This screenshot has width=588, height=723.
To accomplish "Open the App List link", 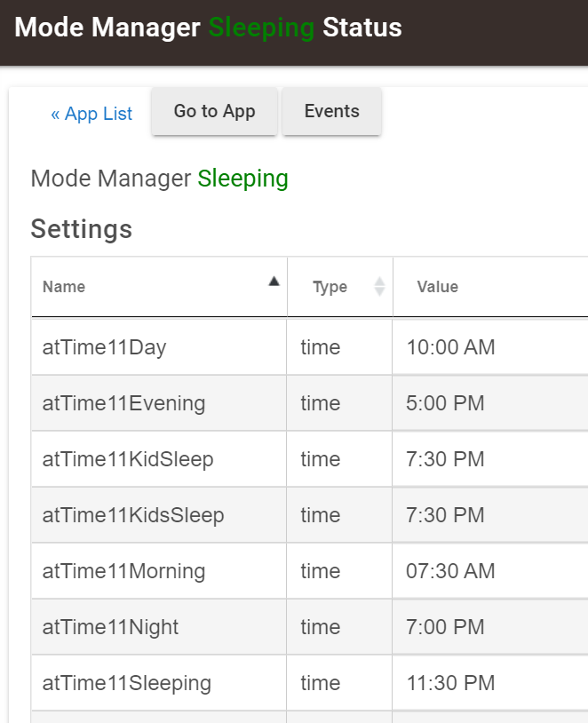I will [91, 114].
